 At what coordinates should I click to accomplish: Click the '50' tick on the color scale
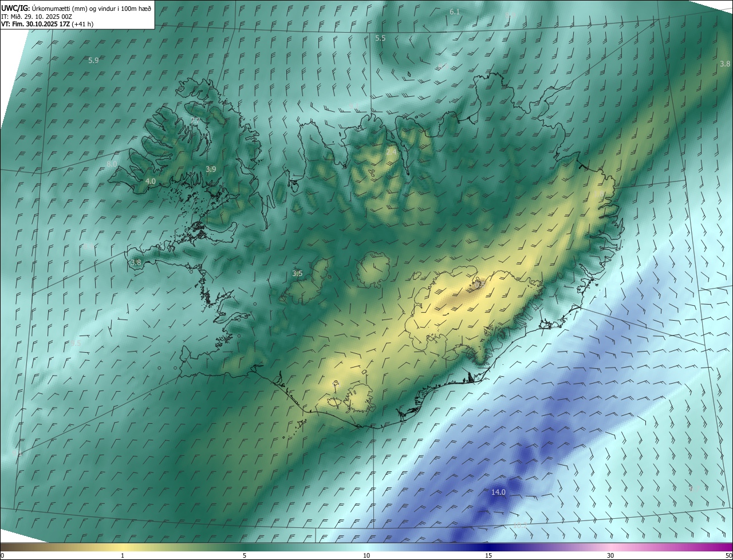coord(728,555)
